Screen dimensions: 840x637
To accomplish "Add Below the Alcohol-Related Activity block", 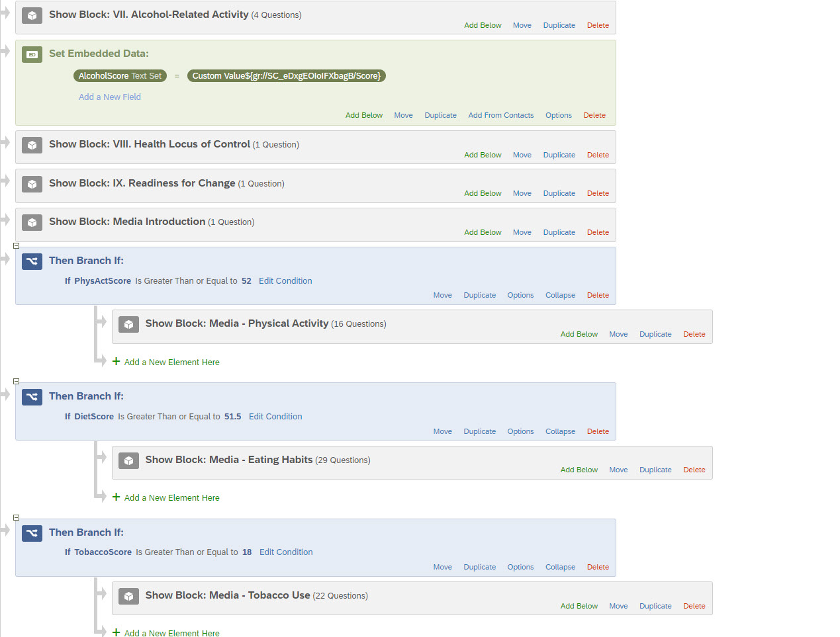I will pos(483,26).
